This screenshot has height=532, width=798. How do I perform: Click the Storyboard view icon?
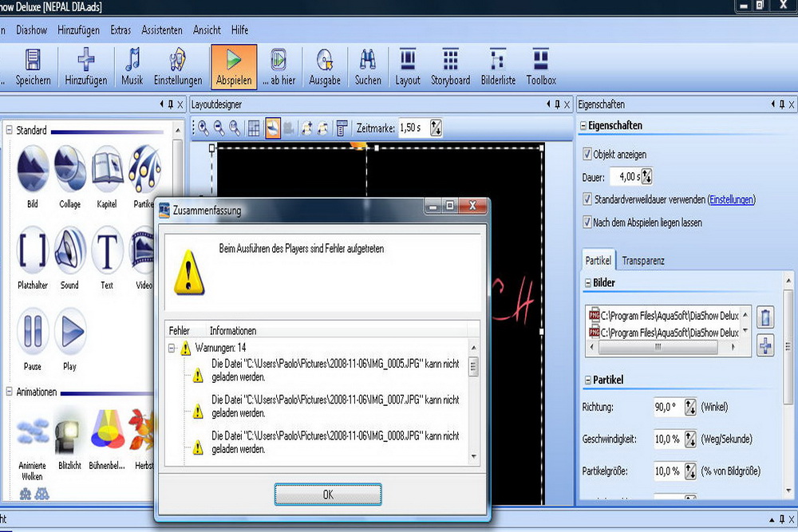[x=450, y=61]
